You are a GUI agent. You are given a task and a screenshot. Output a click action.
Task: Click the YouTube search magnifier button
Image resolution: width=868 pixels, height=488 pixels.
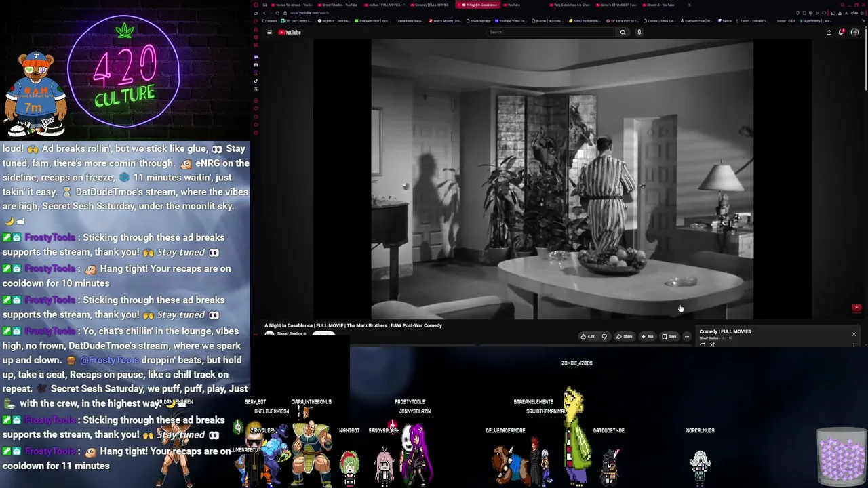(623, 32)
